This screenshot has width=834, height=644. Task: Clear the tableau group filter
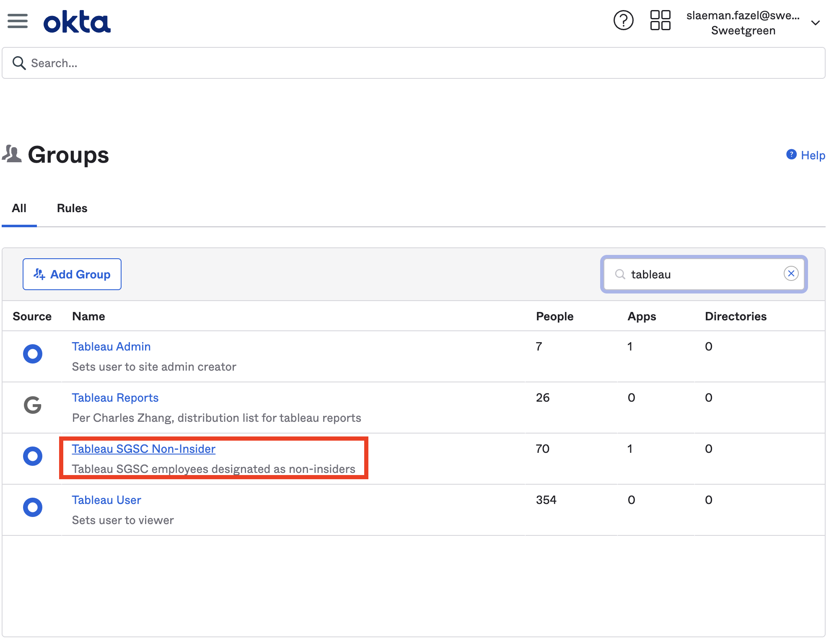791,274
